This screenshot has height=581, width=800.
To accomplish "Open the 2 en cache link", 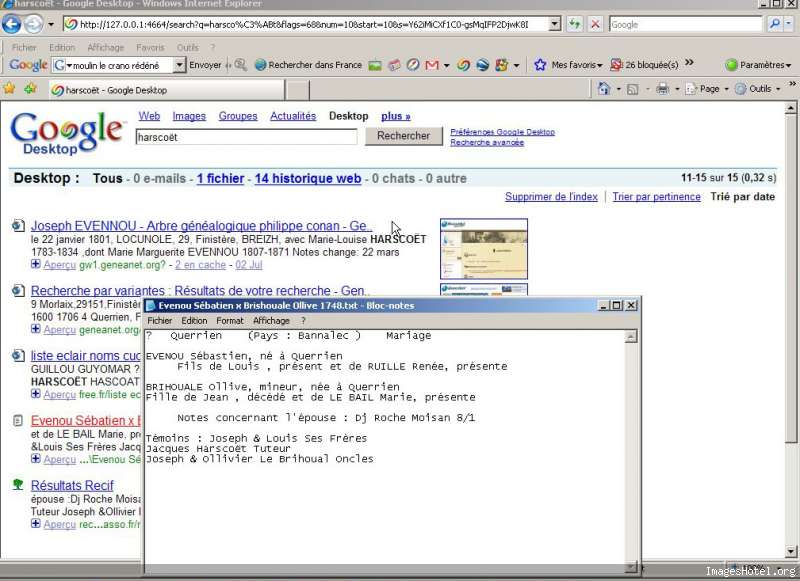I will (200, 265).
